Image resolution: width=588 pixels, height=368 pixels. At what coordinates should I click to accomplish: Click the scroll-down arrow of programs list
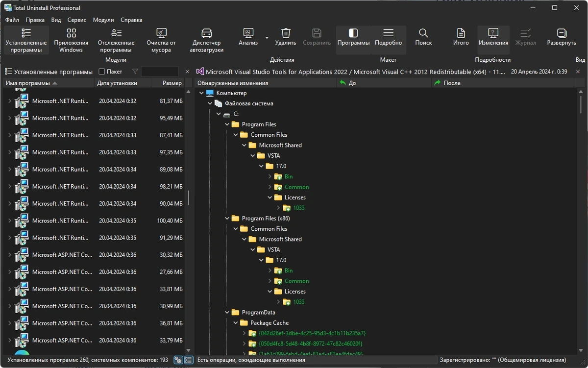(188, 350)
